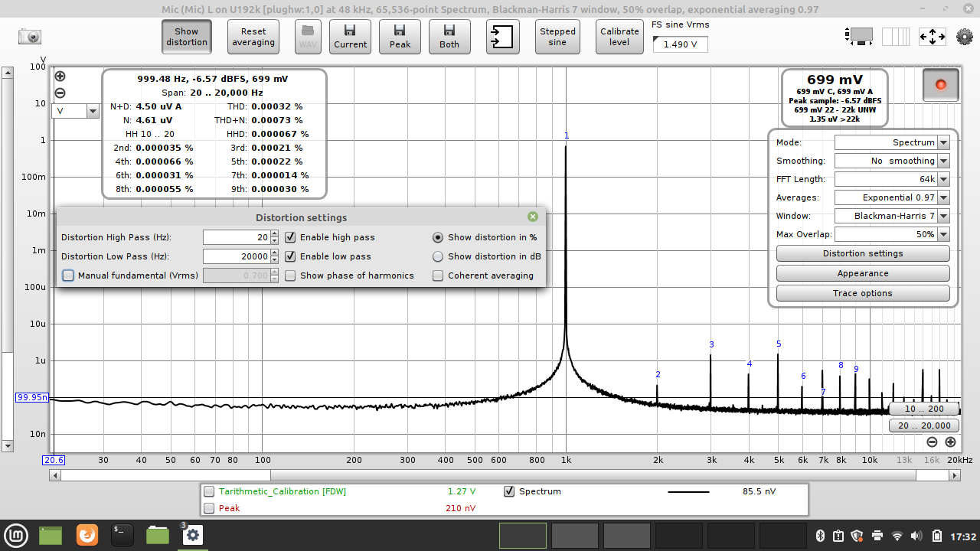The height and width of the screenshot is (551, 980).
Task: Click the battery tray icon
Action: click(936, 536)
